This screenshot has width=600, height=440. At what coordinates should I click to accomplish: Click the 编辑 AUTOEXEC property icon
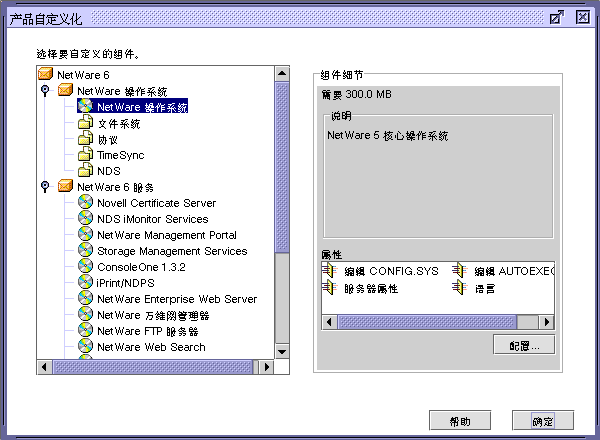click(460, 271)
